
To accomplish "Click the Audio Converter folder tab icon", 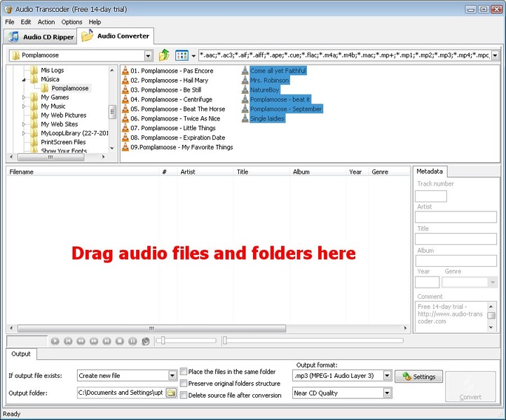I will point(87,36).
